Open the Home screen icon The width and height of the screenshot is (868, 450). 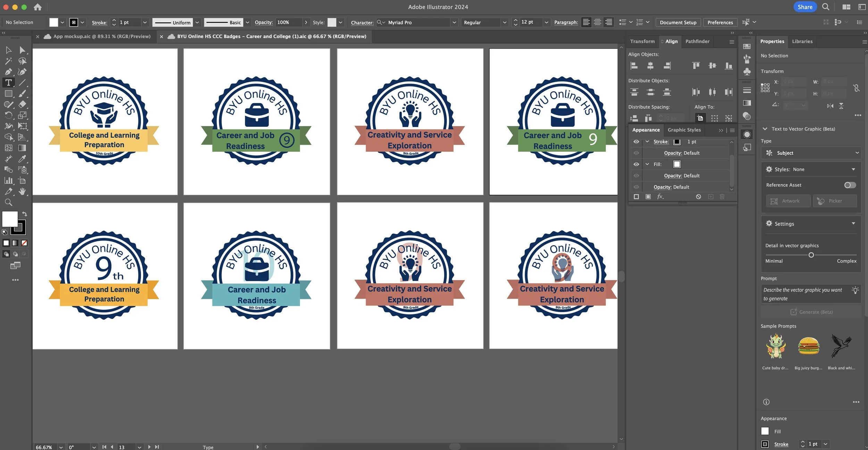point(37,7)
